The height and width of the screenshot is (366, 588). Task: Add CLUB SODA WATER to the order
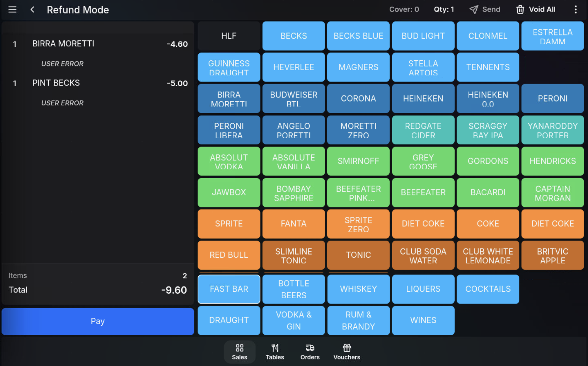423,255
